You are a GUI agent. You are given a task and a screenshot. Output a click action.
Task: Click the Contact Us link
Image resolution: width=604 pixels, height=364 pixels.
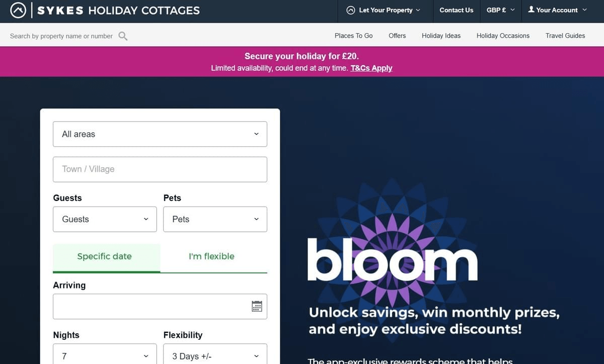pos(456,10)
